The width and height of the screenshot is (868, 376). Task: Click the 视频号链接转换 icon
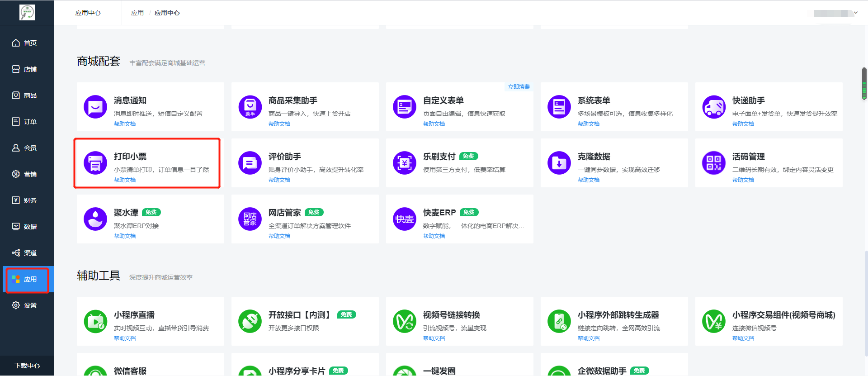tap(405, 321)
